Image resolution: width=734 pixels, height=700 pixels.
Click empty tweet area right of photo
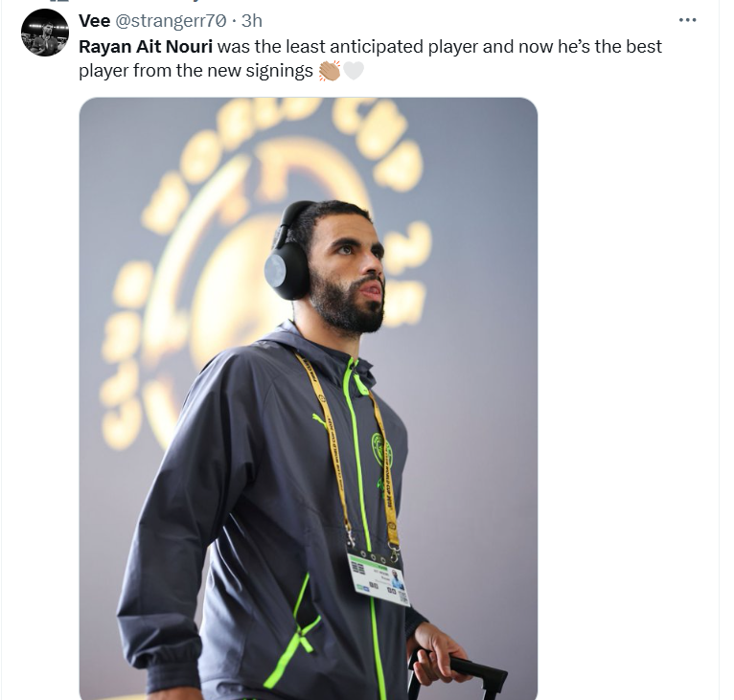628,397
